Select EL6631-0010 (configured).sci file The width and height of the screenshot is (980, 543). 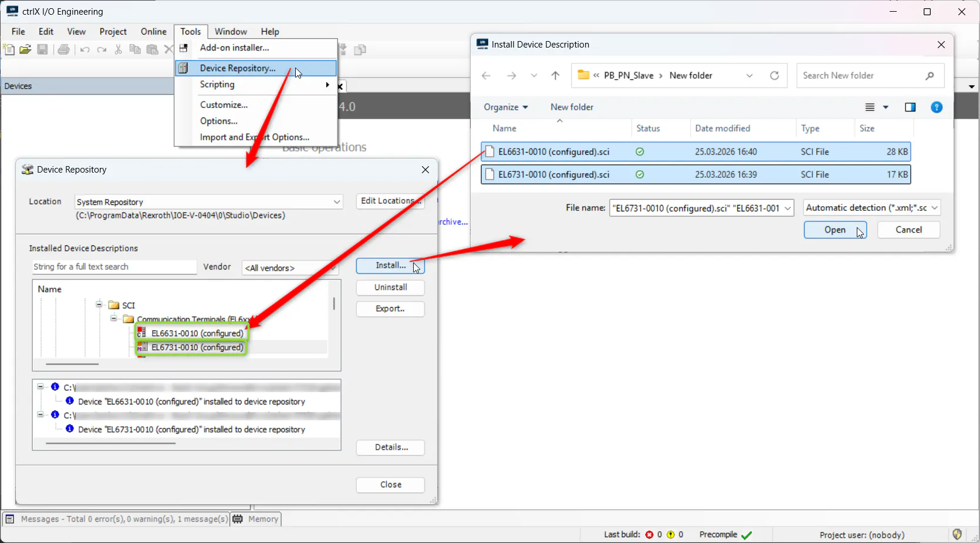click(553, 152)
